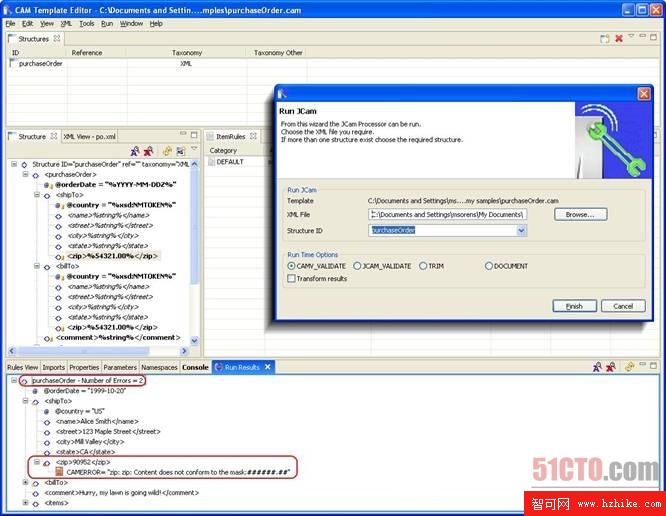Close the Structure tab with its X icon
Image resolution: width=666 pixels, height=516 pixels.
[55, 137]
